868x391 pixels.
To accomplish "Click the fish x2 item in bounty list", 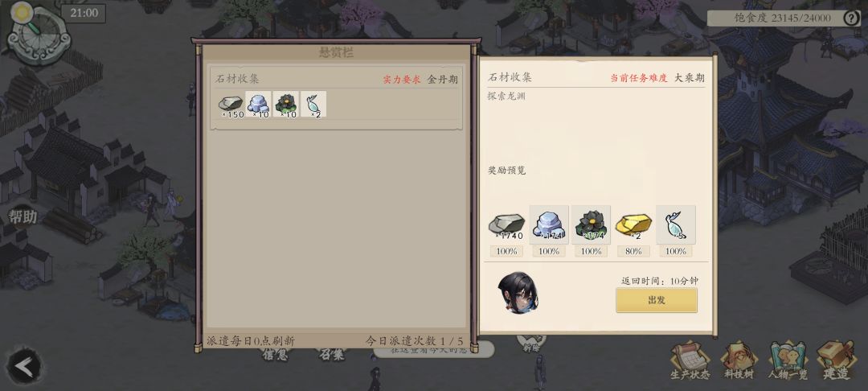I will (x=313, y=105).
